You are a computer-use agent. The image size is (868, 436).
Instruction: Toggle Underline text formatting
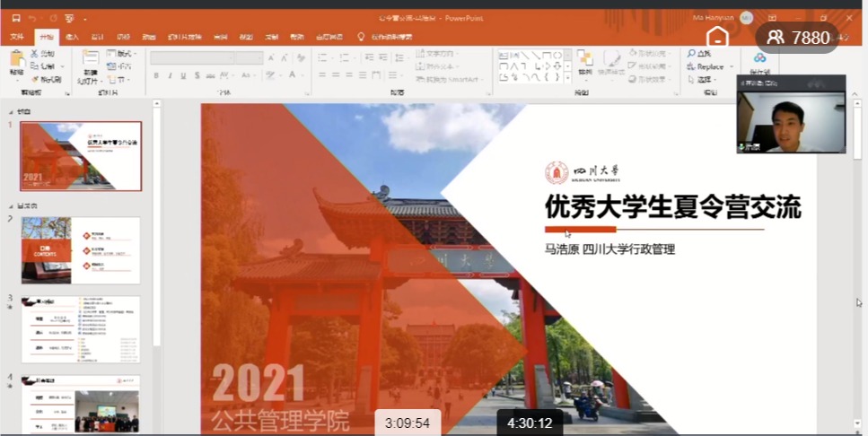(183, 76)
